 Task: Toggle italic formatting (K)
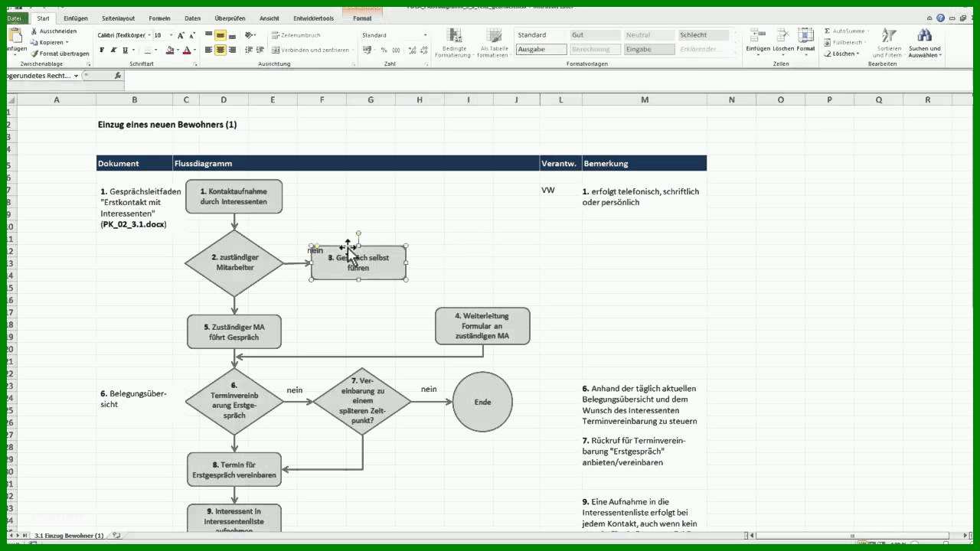113,50
